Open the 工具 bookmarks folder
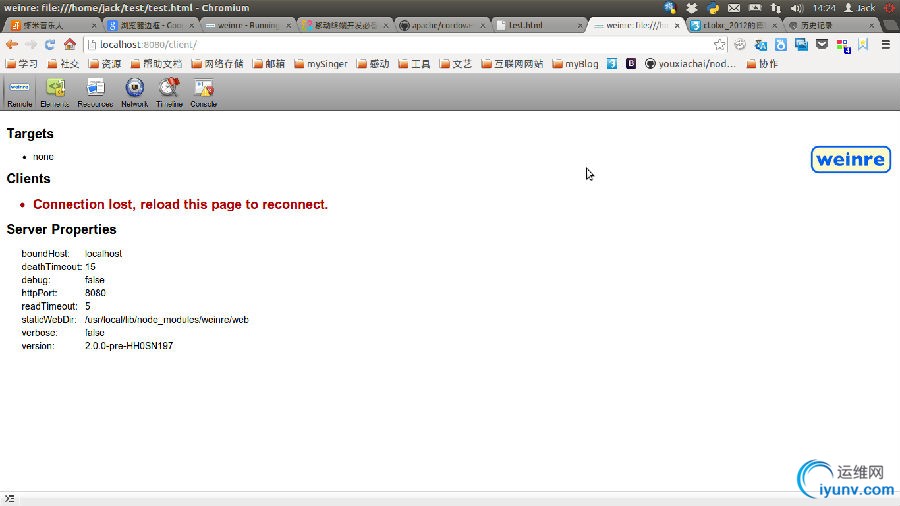Viewport: 900px width, 506px height. click(414, 64)
